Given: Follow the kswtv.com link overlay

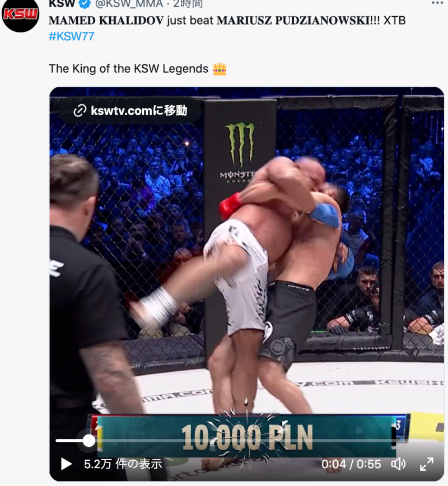Looking at the screenshot, I should pos(130,110).
